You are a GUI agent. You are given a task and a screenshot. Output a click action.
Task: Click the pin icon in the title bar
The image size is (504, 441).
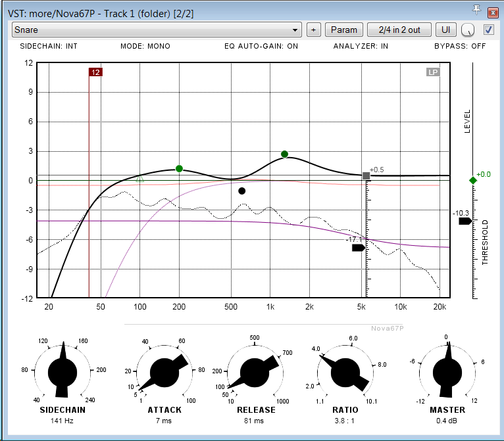click(x=476, y=9)
